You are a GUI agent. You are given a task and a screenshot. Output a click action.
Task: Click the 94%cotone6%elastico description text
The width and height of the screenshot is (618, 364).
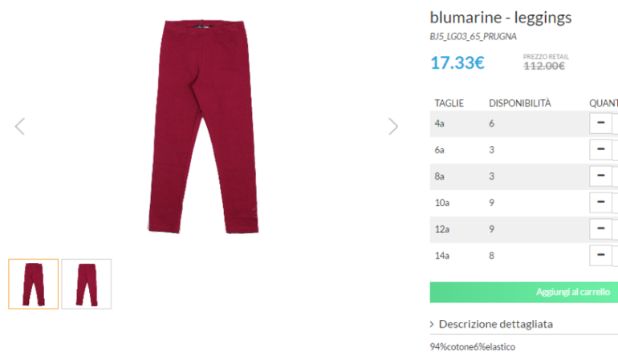pyautogui.click(x=473, y=347)
